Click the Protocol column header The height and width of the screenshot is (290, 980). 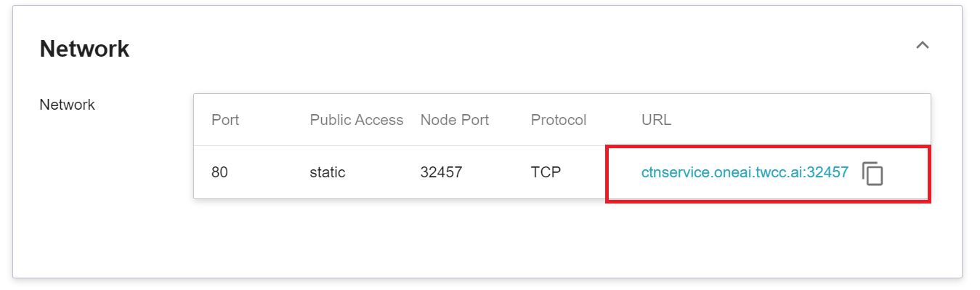559,120
